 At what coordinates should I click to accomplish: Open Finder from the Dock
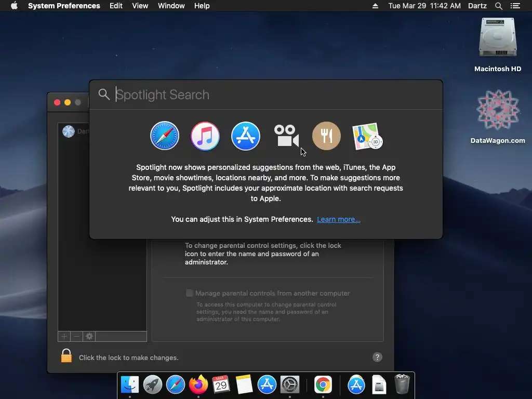(129, 384)
